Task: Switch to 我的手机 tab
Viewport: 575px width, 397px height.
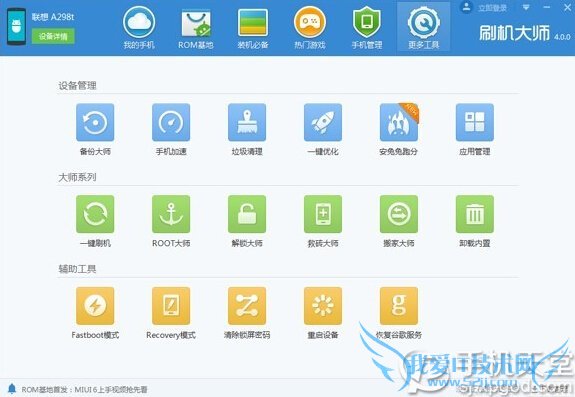Action: (x=139, y=28)
